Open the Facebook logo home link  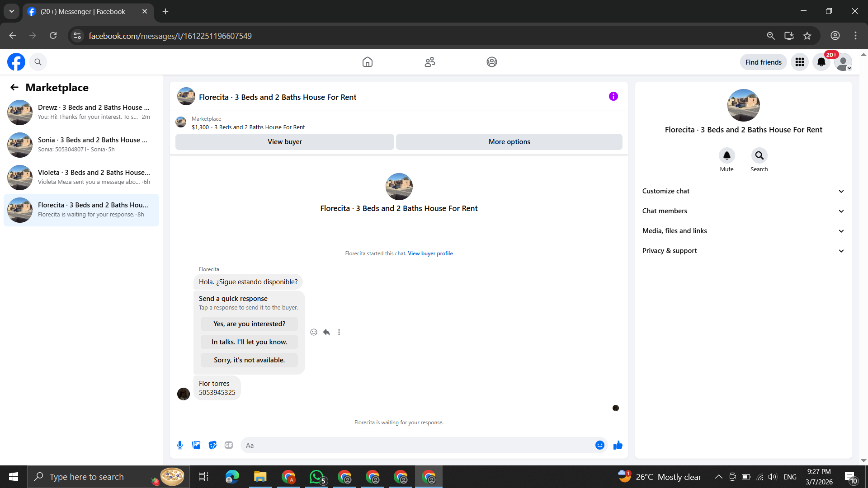click(16, 62)
